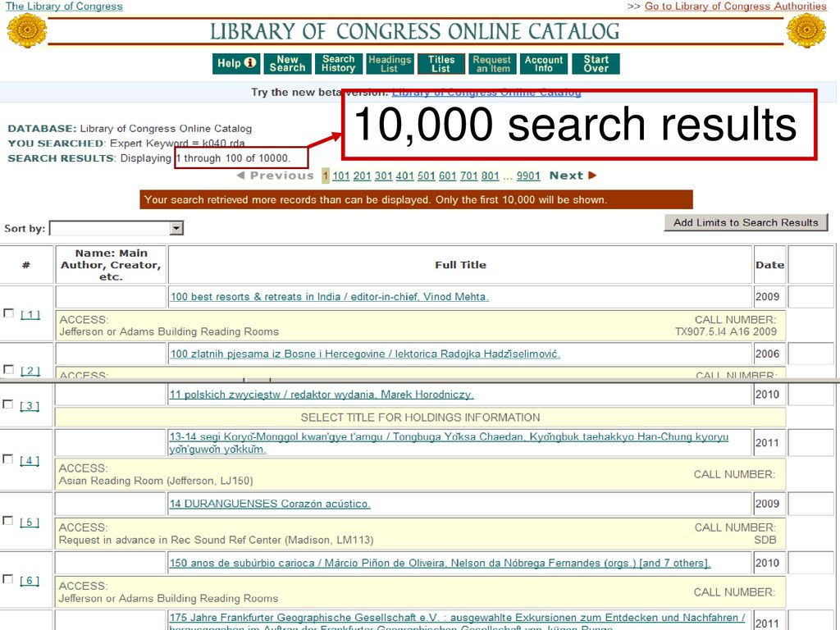Open title 14 DURANGUENSES Corazón acústico

(x=270, y=504)
